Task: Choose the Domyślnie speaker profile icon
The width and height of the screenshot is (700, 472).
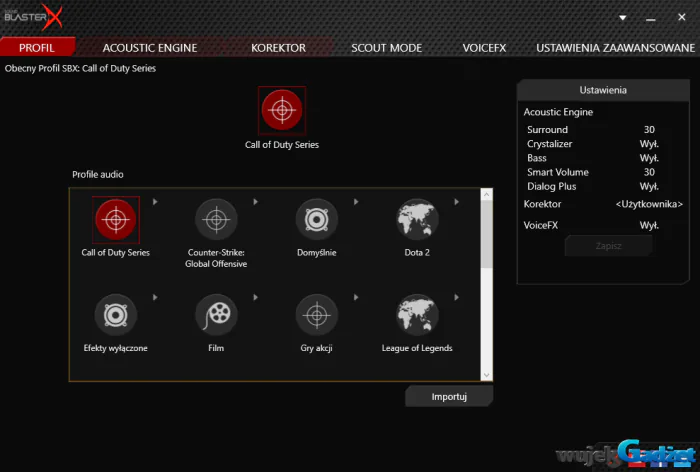Action: click(x=317, y=220)
